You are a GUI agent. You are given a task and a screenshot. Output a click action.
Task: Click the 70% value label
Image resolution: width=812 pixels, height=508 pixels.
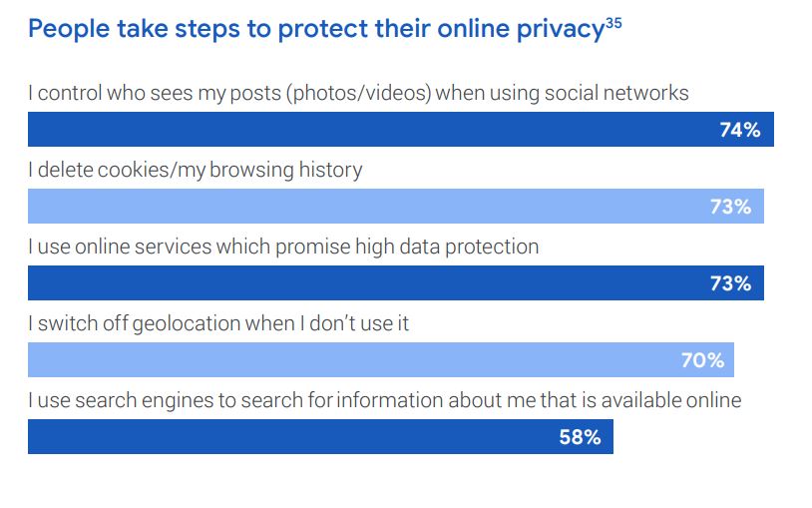(702, 360)
